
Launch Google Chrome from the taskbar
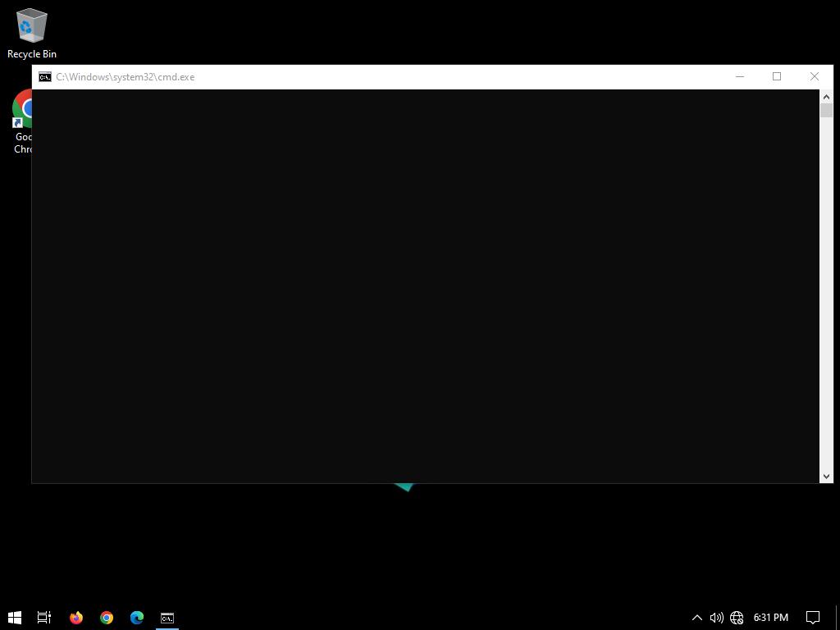(x=107, y=617)
